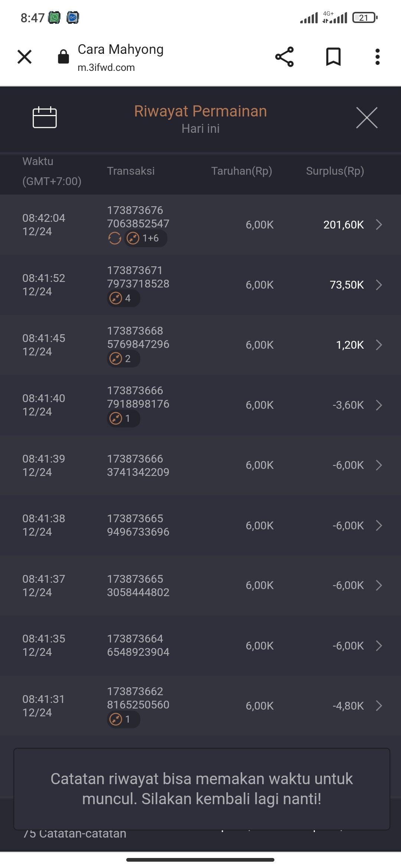Image resolution: width=401 pixels, height=868 pixels.
Task: Expand the -3,60K transaction chevron
Action: point(379,405)
